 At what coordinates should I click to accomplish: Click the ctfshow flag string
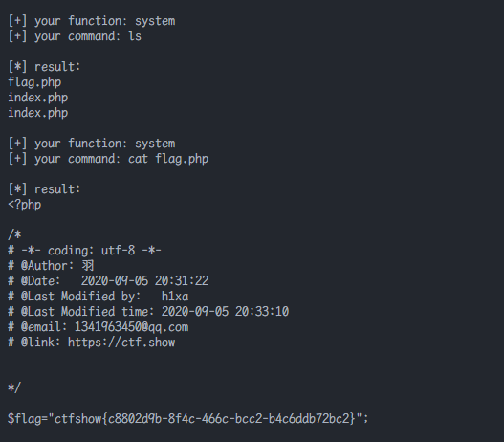205,418
